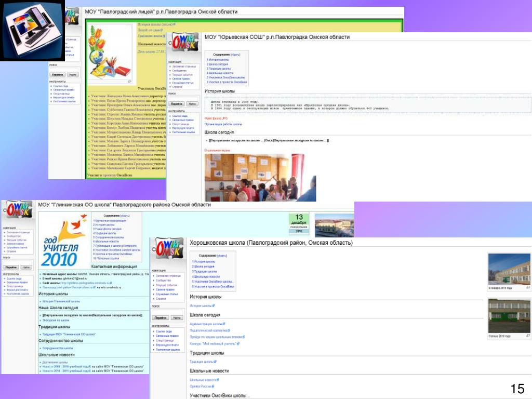
Task: Open Школьные новости link on Хорошковская page
Action: point(204,380)
